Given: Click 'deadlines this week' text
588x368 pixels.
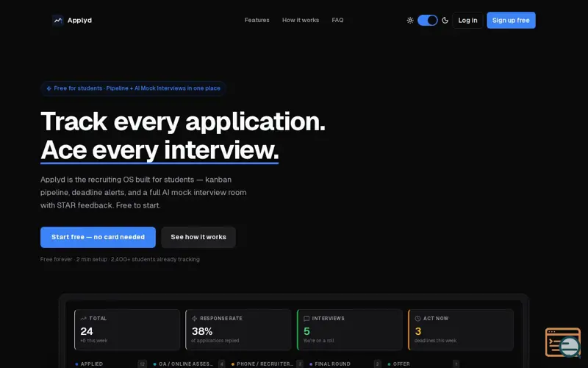Looking at the screenshot, I should (x=435, y=341).
